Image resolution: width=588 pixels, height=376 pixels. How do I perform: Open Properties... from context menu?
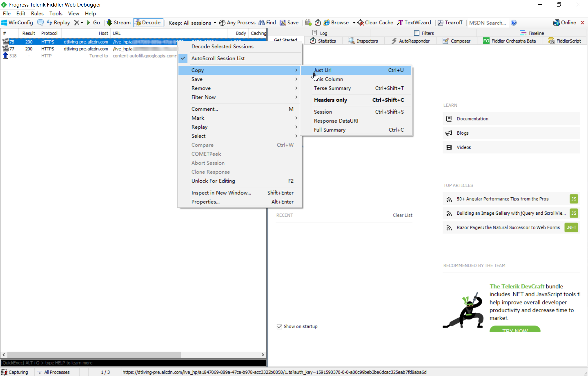(240, 202)
